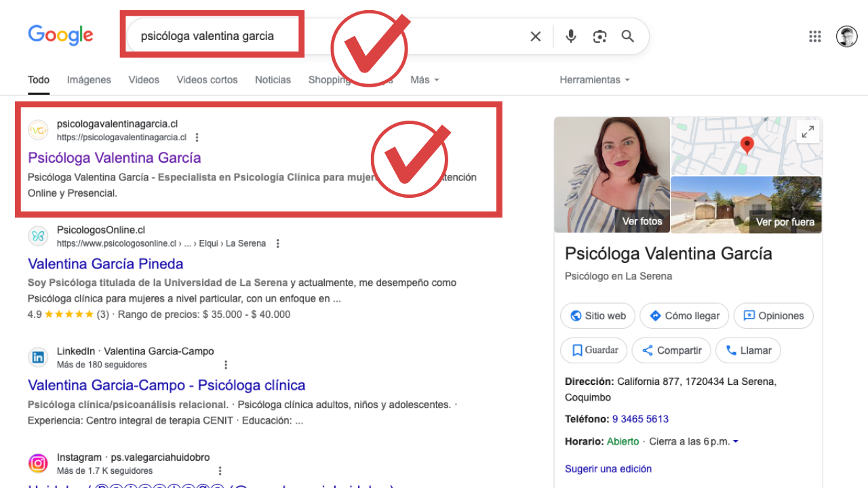Screen dimensions: 868x488
Task: Click the green 'Abierto' status text
Action: (x=623, y=441)
